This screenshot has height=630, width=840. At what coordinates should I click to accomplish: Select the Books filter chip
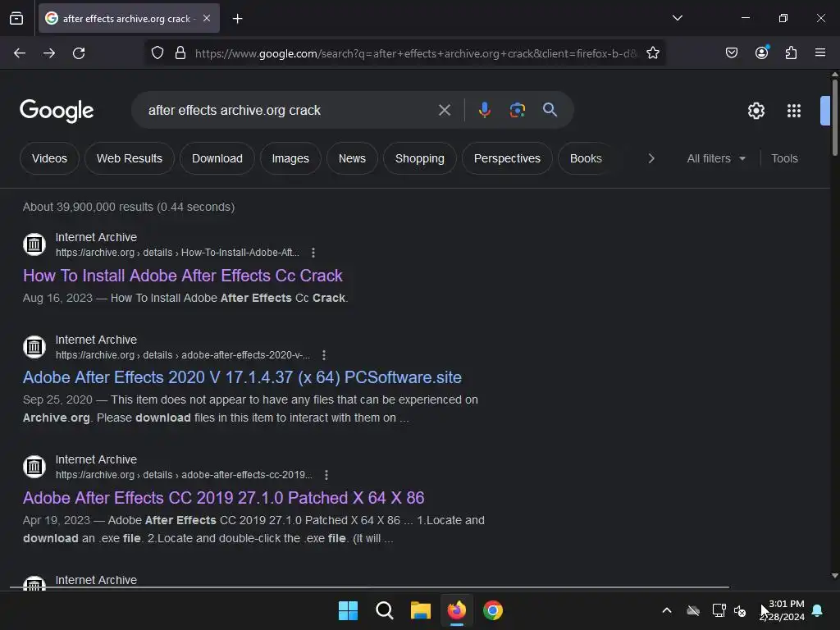pyautogui.click(x=586, y=158)
